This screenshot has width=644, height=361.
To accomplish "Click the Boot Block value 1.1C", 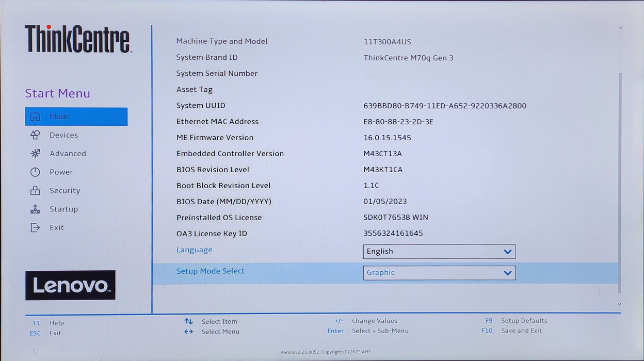I will pyautogui.click(x=371, y=186).
